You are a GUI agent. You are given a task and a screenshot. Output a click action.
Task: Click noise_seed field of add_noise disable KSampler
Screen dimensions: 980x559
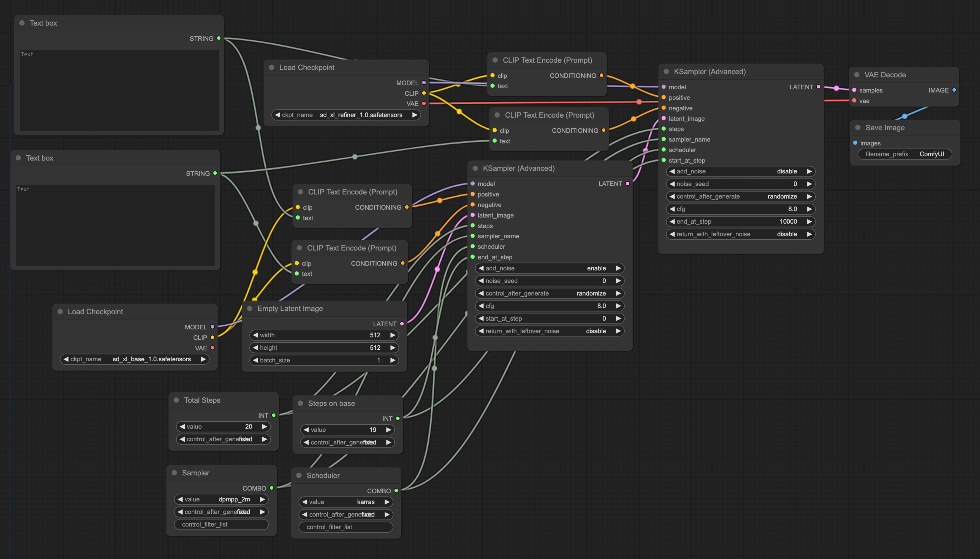(x=741, y=184)
